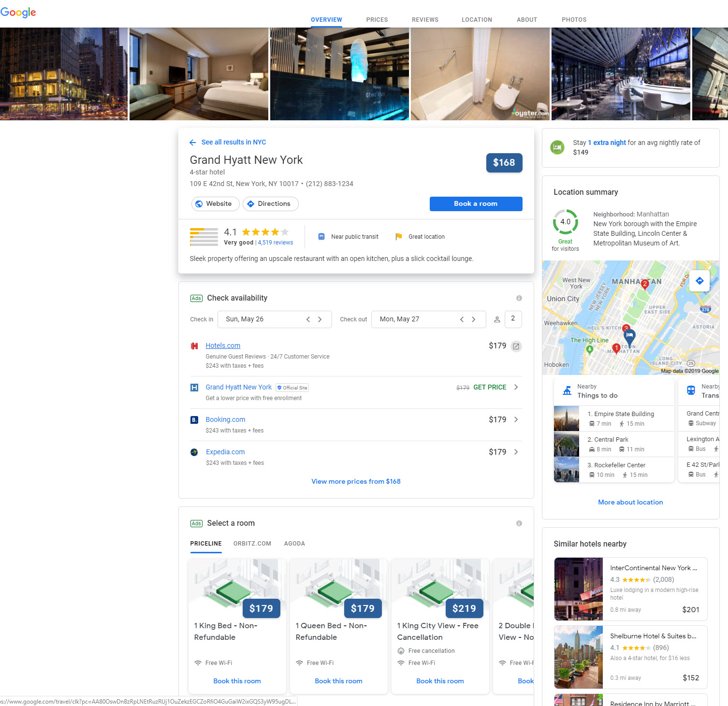This screenshot has width=728, height=706.
Task: Click the $168 price badge
Action: coord(504,163)
